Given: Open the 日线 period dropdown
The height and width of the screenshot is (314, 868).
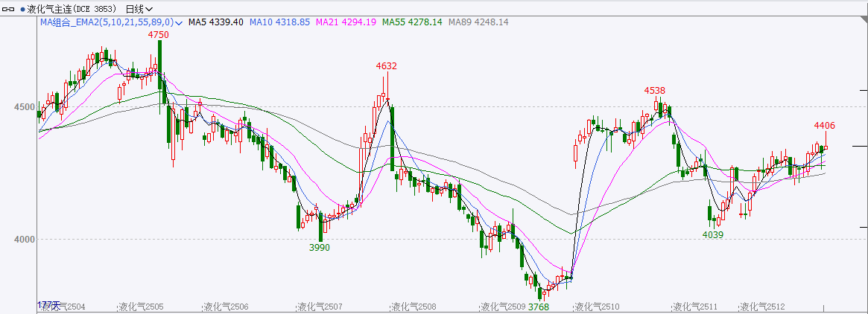Looking at the screenshot, I should pyautogui.click(x=139, y=9).
